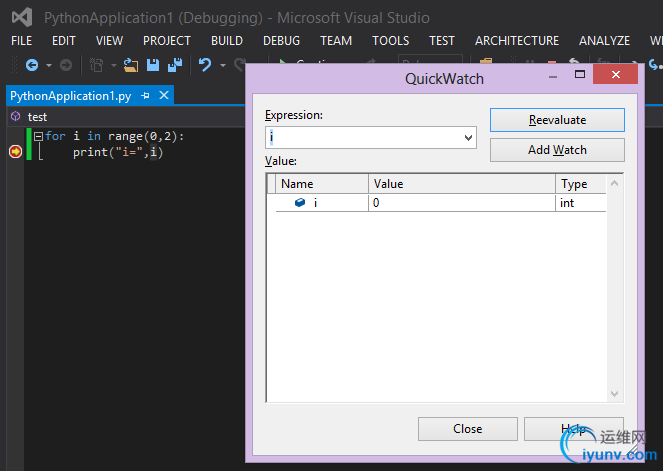Open the Undo history dropdown arrow
The width and height of the screenshot is (663, 471).
click(x=223, y=66)
